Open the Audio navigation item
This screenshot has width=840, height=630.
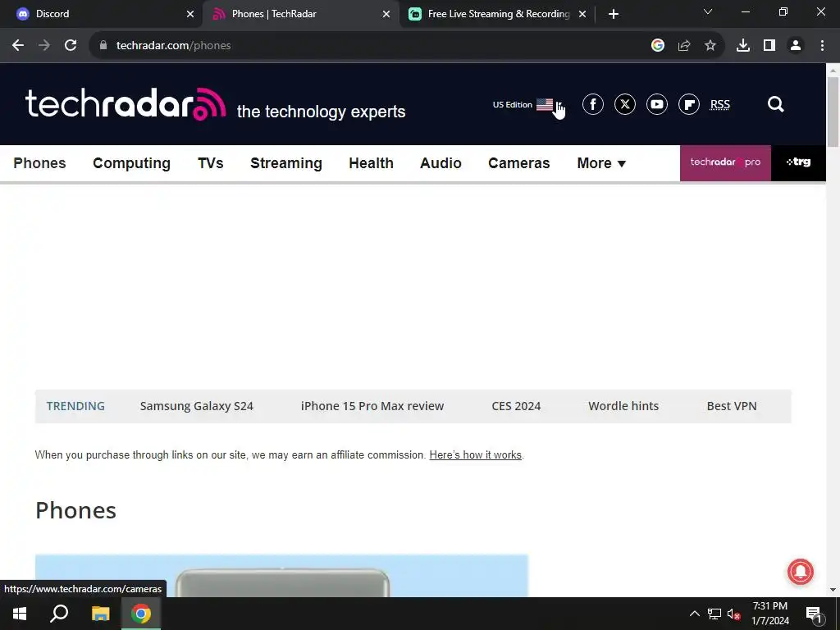[x=441, y=163]
